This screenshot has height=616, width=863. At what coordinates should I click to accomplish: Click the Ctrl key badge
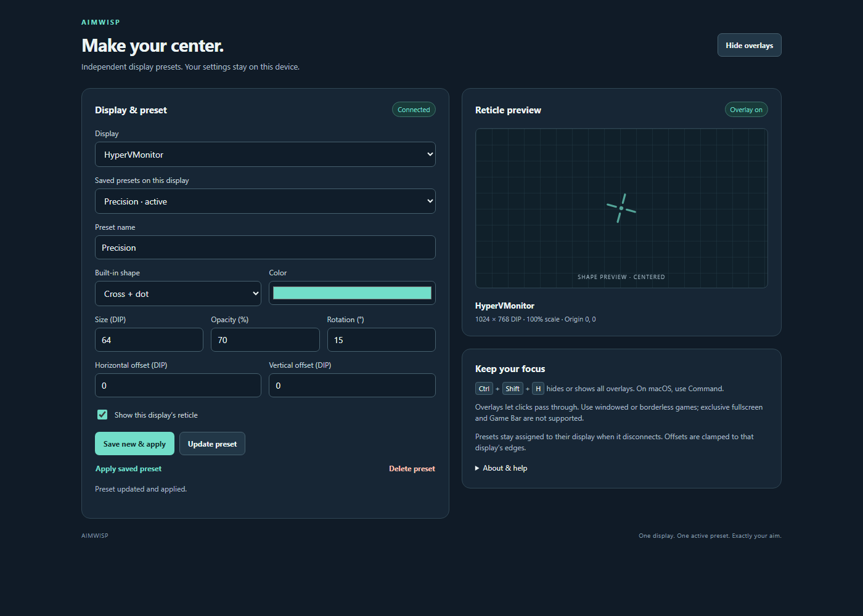click(x=484, y=389)
